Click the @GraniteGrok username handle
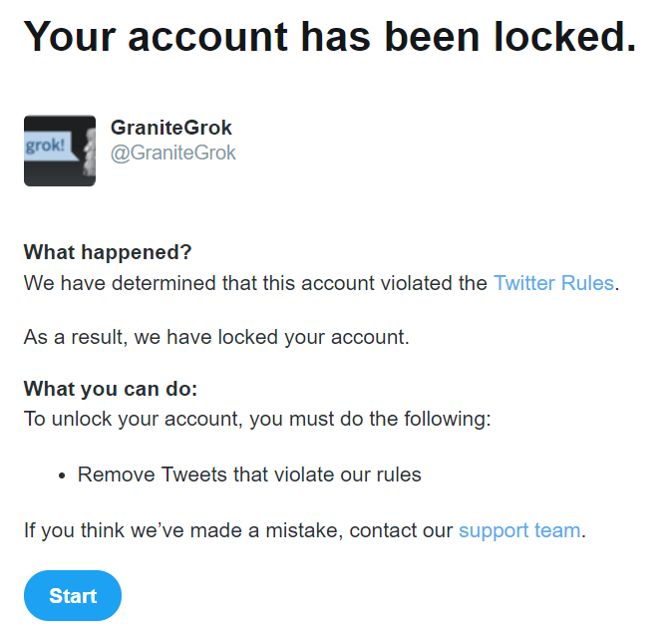This screenshot has width=672, height=630. pyautogui.click(x=173, y=154)
